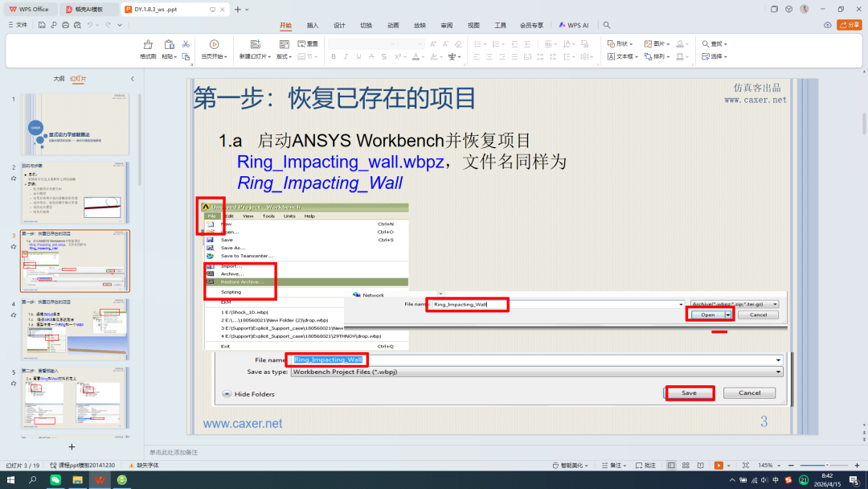
Task: Click the Copy icon below scissors
Action: [x=186, y=56]
